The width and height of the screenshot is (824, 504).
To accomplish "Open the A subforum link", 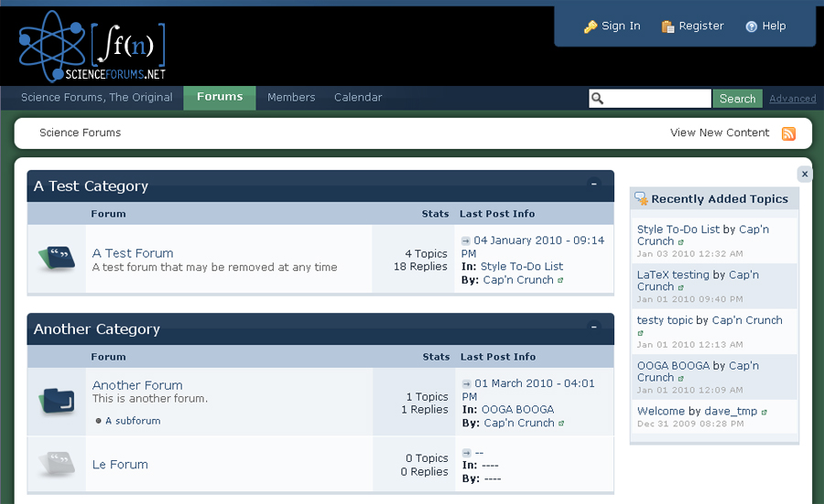I will click(x=133, y=421).
